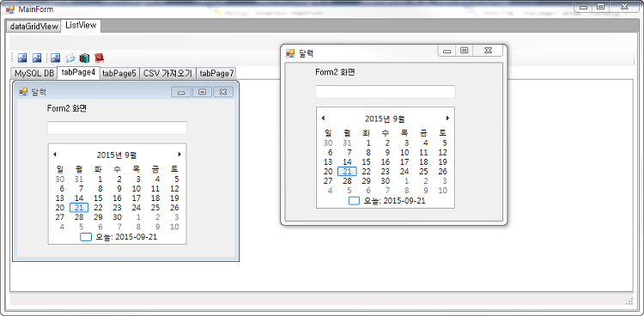Select date 21 in the embedded calendar
Image resolution: width=644 pixels, height=316 pixels.
tap(79, 208)
